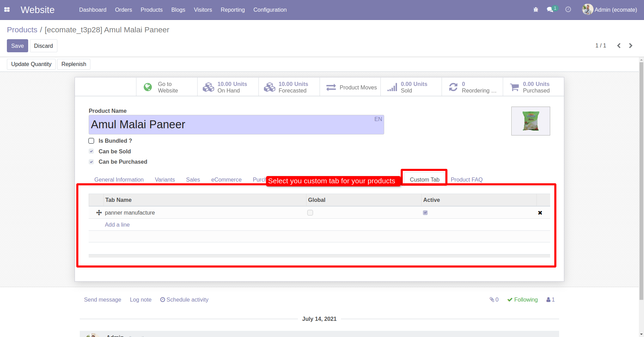The image size is (644, 337).
Task: Click the followers count icon
Action: [551, 300]
